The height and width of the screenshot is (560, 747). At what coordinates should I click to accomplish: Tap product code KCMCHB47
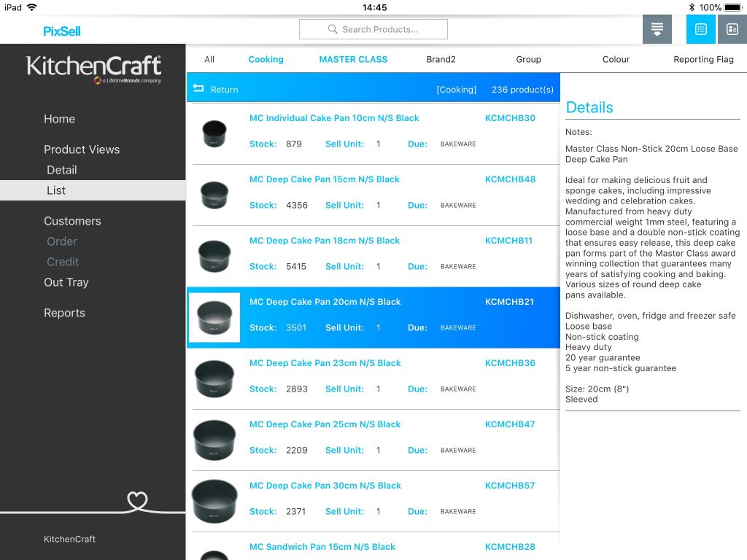pyautogui.click(x=510, y=424)
